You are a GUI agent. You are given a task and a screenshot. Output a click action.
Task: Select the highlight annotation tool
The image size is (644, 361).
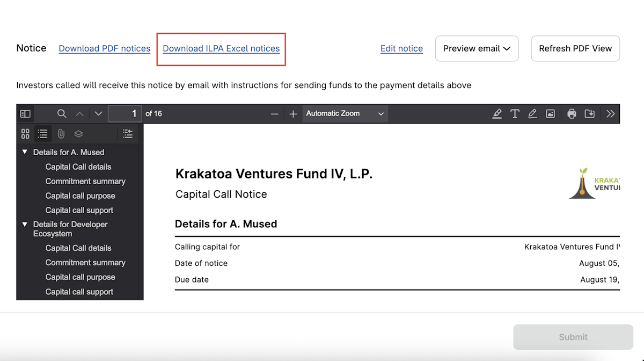point(497,114)
